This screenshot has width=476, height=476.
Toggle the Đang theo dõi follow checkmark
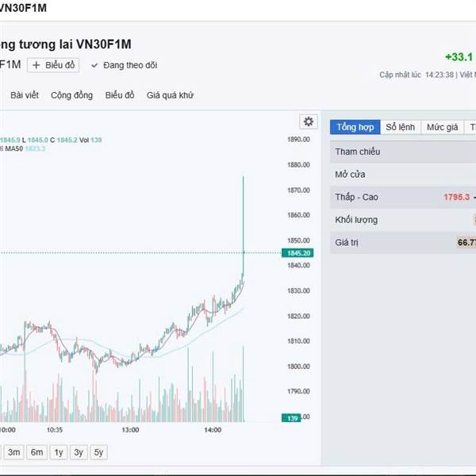click(x=94, y=65)
